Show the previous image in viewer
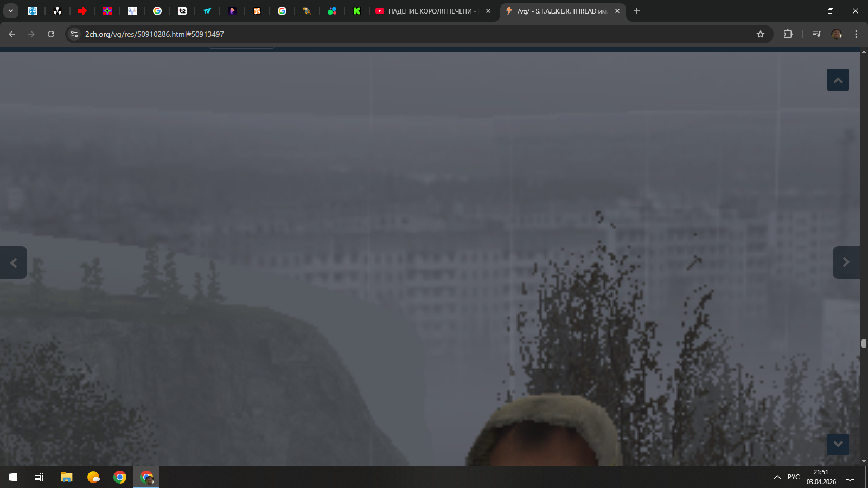868x488 pixels. click(14, 262)
